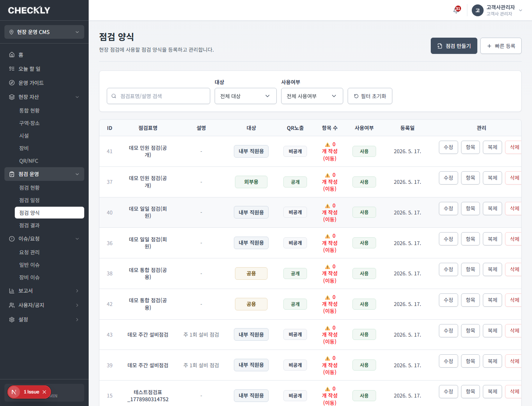Screen dimensions: 532x406
Task: Click the magnifier icon in search box
Action: (114, 96)
